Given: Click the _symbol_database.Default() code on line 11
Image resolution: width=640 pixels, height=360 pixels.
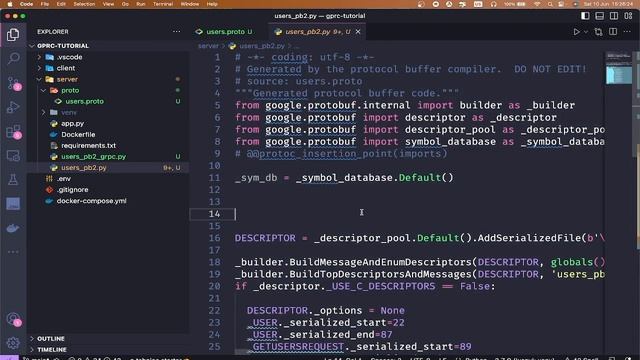Looking at the screenshot, I should (x=374, y=178).
